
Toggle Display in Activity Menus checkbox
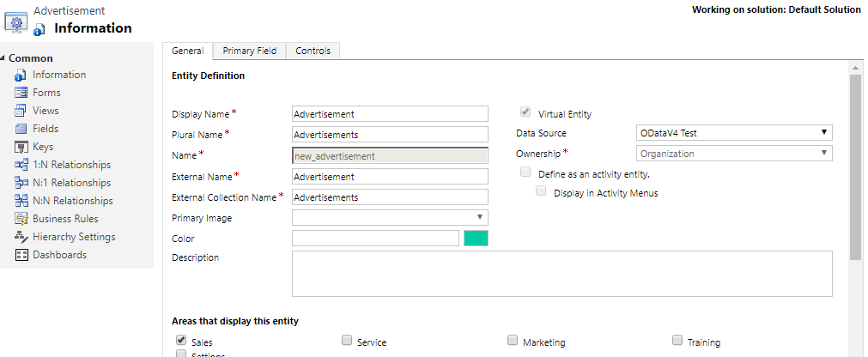pos(541,191)
